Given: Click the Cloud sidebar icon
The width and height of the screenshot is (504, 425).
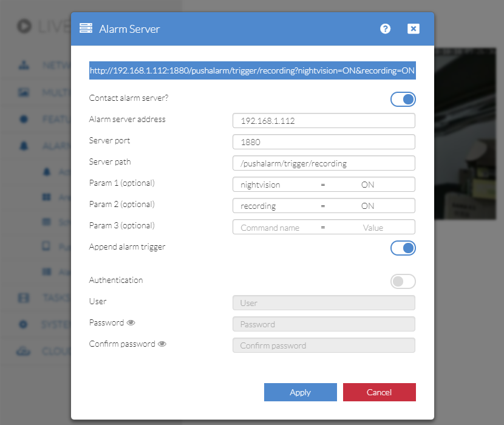Looking at the screenshot, I should coord(24,352).
